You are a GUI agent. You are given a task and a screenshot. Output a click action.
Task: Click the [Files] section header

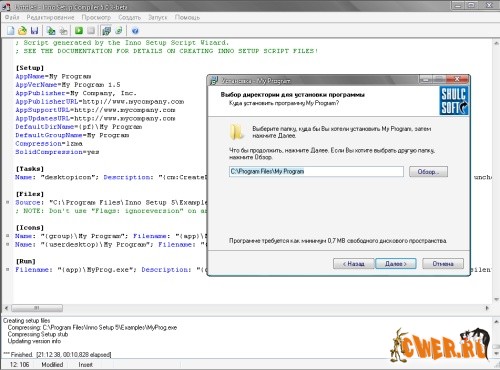[30, 194]
